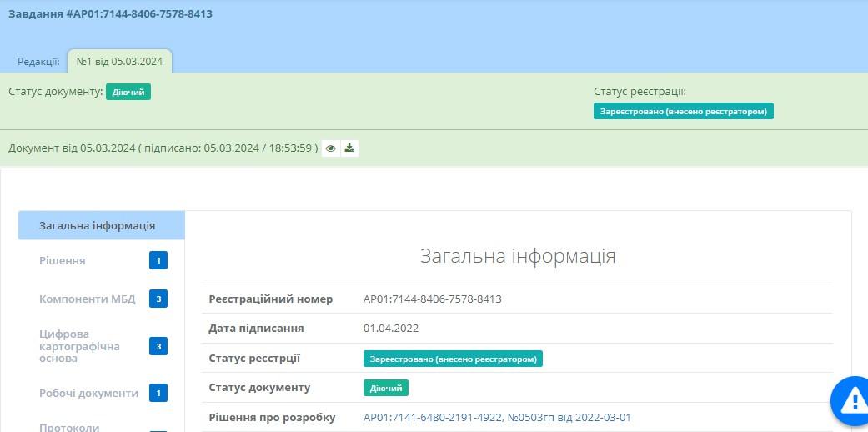Open the Компоненти МБД section
The height and width of the screenshot is (432, 868).
(x=87, y=299)
